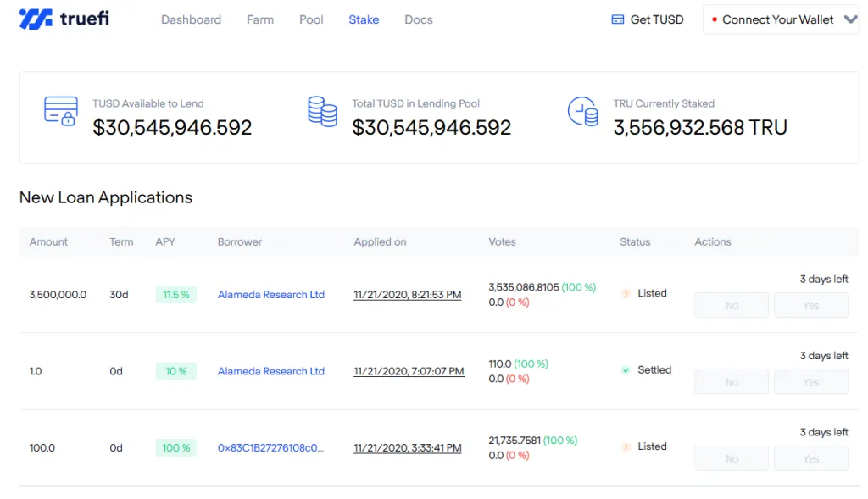Click the Borrower column header
868x499 pixels.
[240, 241]
